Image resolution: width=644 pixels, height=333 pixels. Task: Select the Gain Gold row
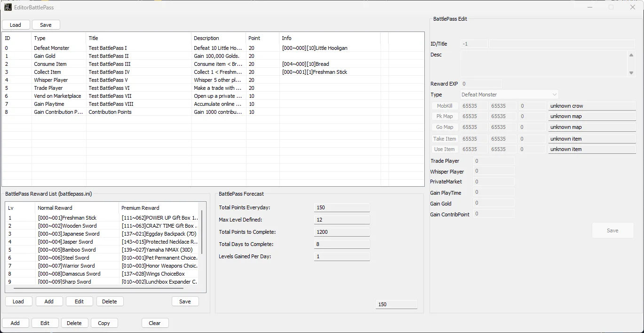(x=213, y=56)
